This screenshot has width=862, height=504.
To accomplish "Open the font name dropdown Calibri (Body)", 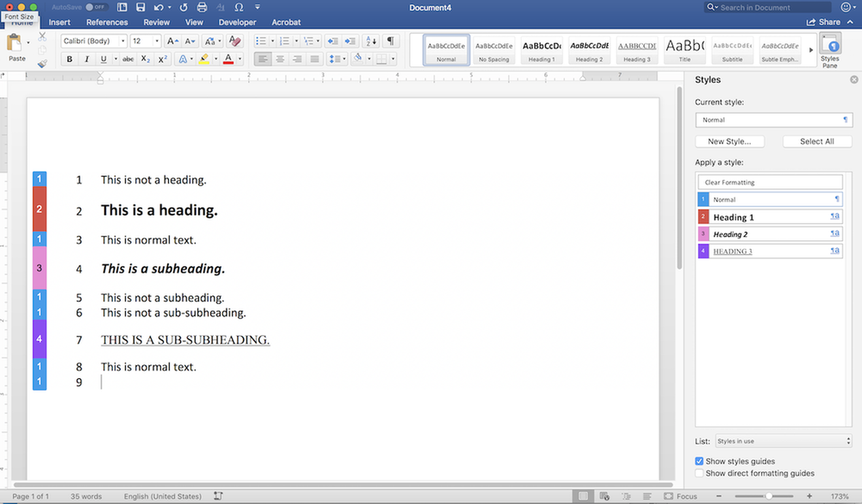I will 94,41.
